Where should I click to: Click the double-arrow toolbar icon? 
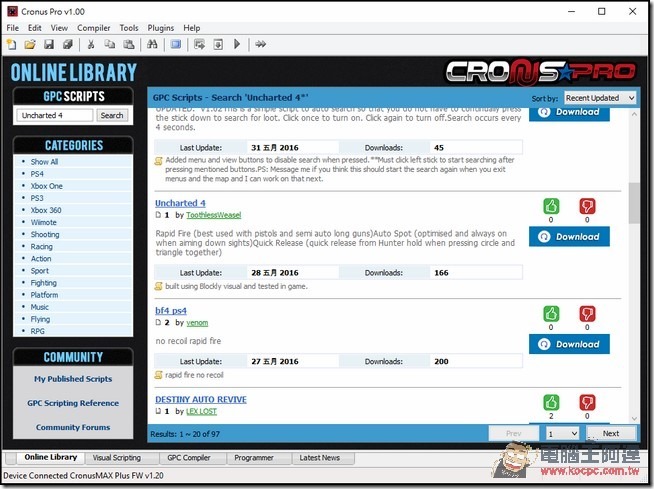pos(261,44)
